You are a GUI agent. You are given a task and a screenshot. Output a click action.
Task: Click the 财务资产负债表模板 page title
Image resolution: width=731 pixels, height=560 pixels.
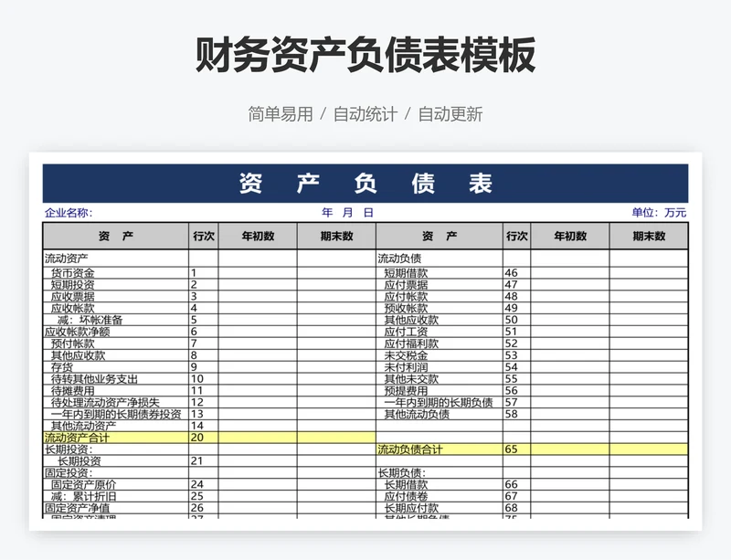(365, 56)
